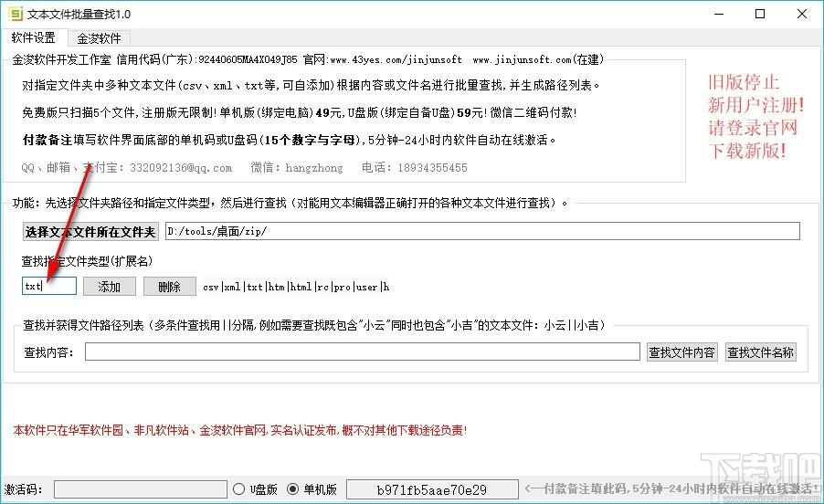Click the red 旧版停止 新用户注册 notice
Image resolution: width=824 pixels, height=504 pixels.
pos(756,116)
